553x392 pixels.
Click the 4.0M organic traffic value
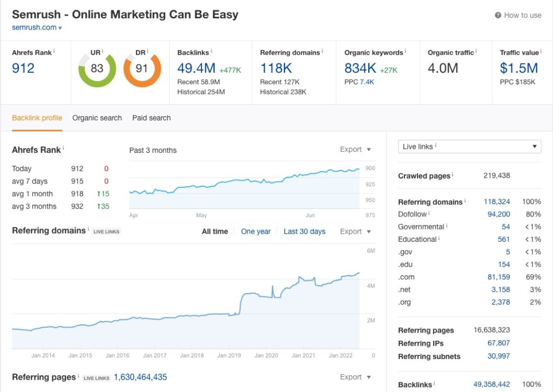point(443,68)
